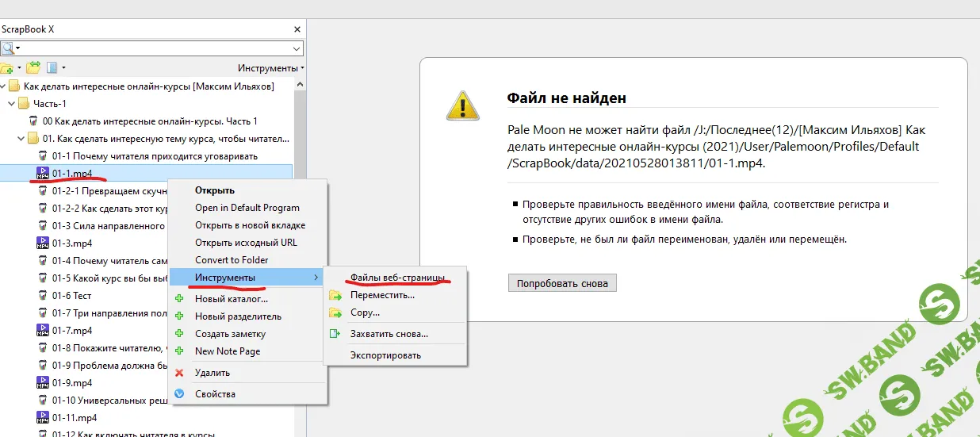Viewport: 980px width, 437px height.
Task: Click the blue Свойства icon
Action: point(179,394)
